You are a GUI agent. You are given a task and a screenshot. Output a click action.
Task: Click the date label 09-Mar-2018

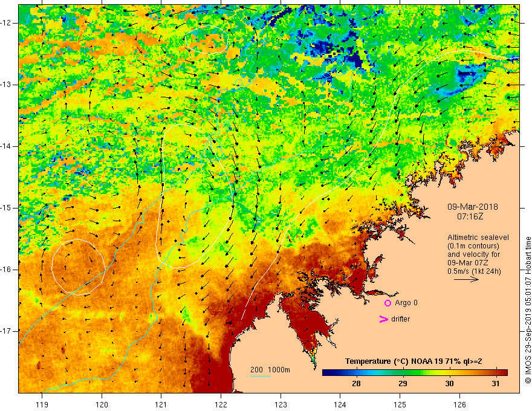[472, 207]
